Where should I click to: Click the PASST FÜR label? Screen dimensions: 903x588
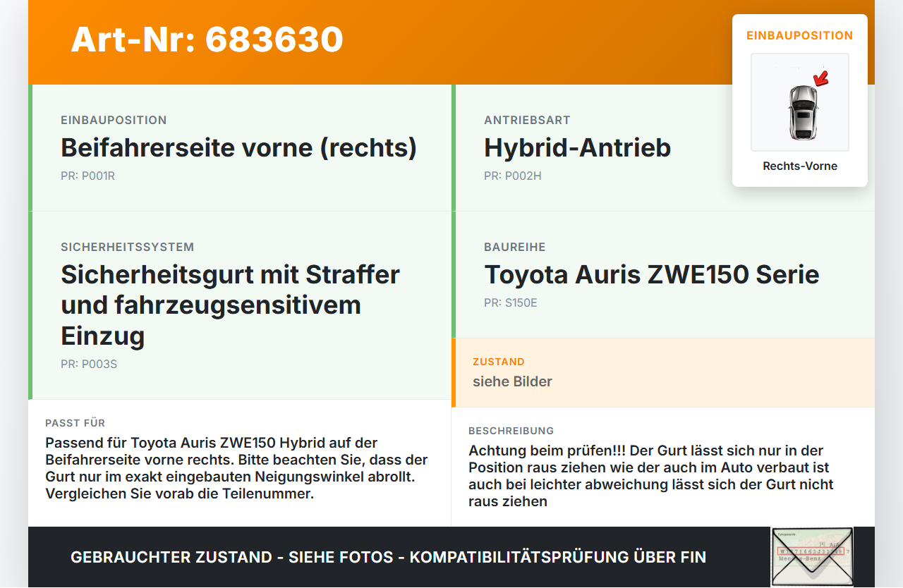(x=75, y=423)
